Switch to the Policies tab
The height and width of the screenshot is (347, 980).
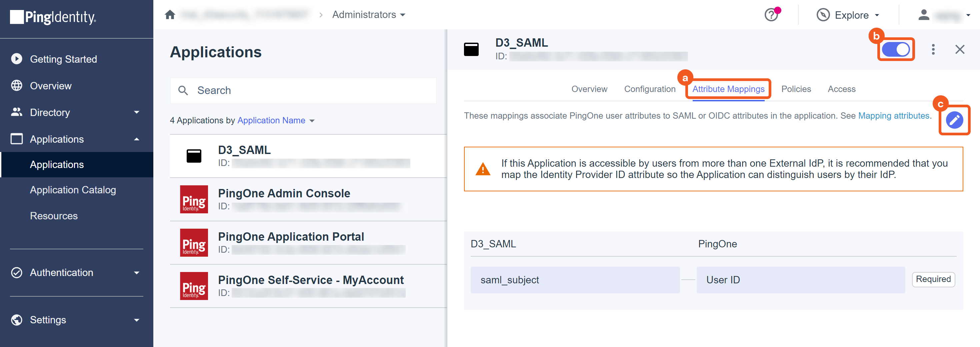796,89
